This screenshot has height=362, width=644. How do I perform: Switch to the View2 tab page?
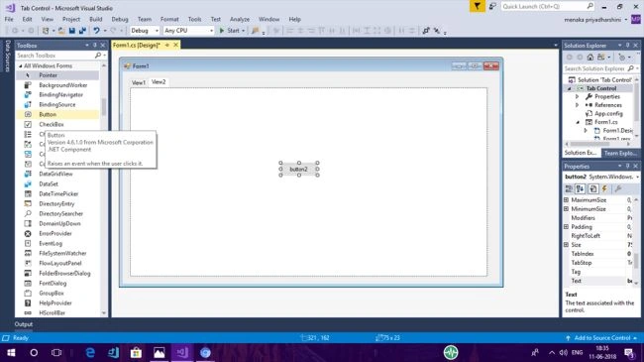[x=159, y=82]
